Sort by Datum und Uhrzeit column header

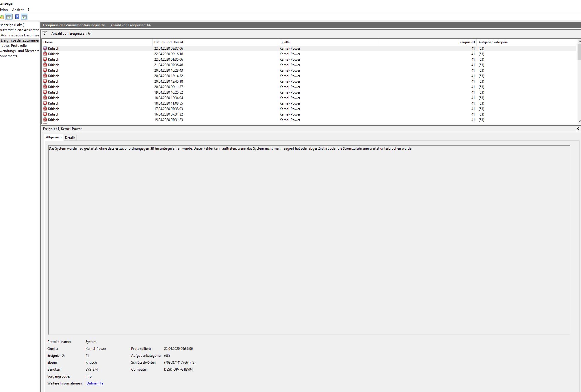coord(169,42)
